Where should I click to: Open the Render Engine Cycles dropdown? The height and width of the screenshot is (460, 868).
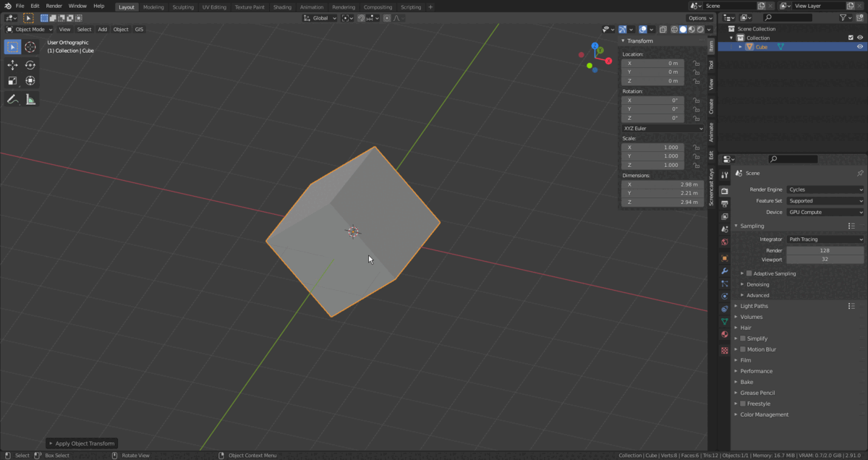pos(825,189)
